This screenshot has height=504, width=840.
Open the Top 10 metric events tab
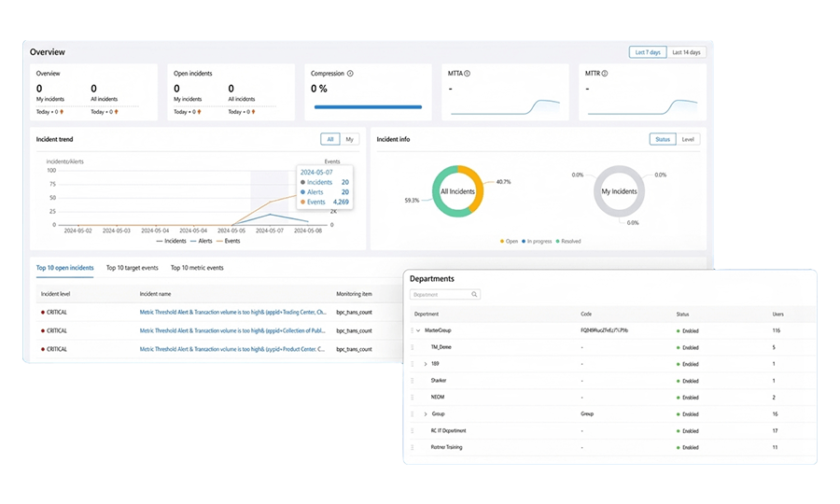pyautogui.click(x=197, y=268)
